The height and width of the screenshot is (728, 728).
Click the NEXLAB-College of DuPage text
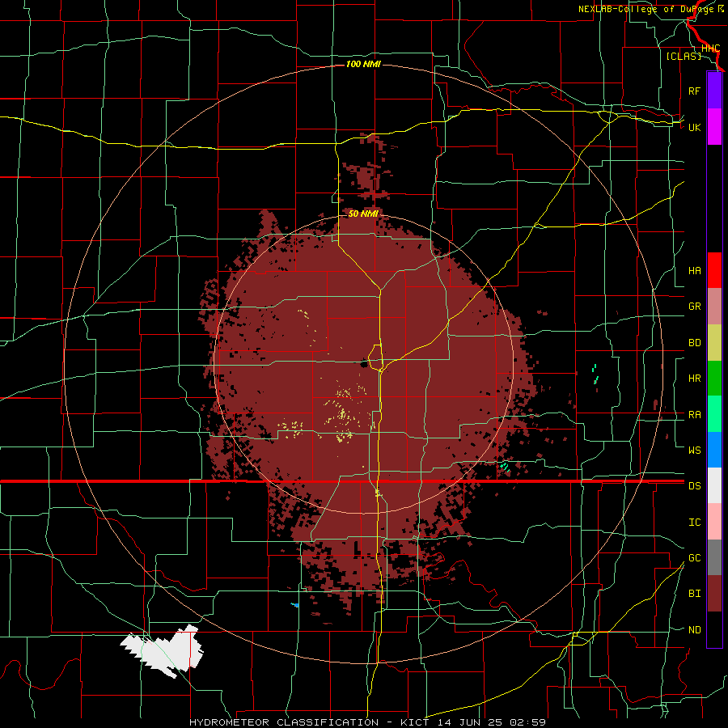(x=645, y=9)
